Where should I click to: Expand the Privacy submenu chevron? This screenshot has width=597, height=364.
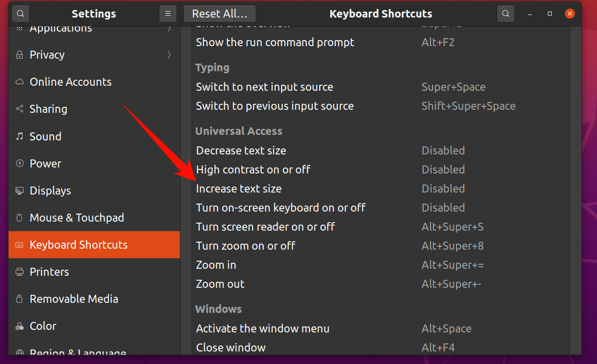click(169, 55)
